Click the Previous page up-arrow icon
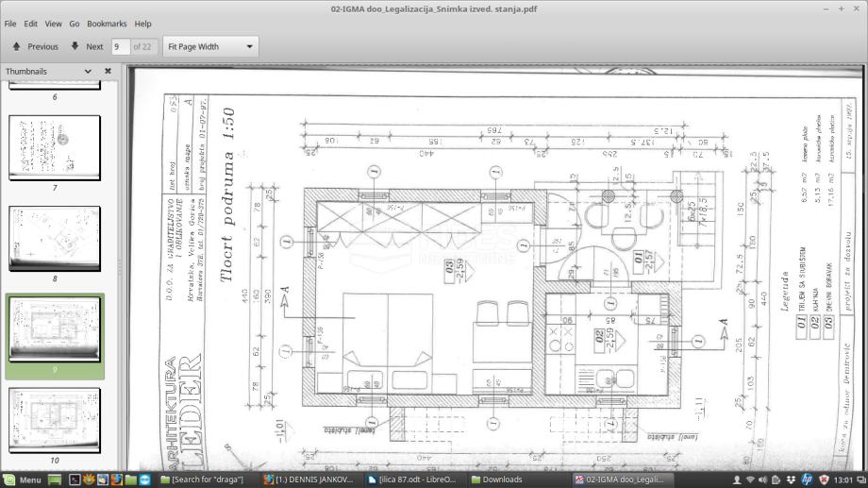The image size is (868, 488). [x=17, y=46]
